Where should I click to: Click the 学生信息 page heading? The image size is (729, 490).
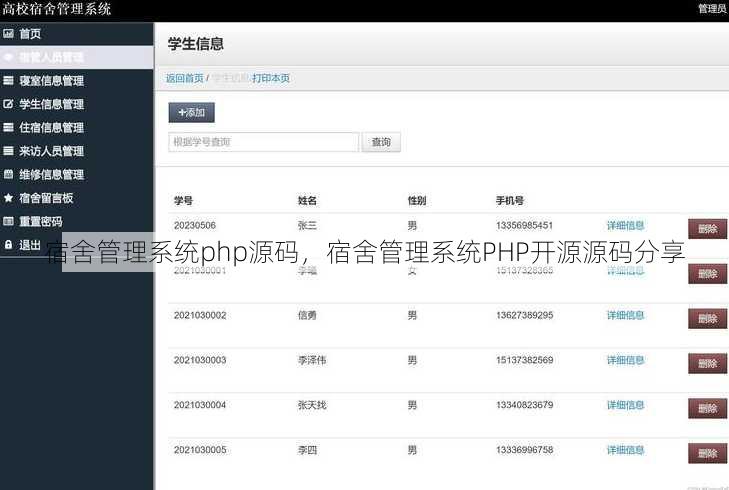[x=196, y=44]
